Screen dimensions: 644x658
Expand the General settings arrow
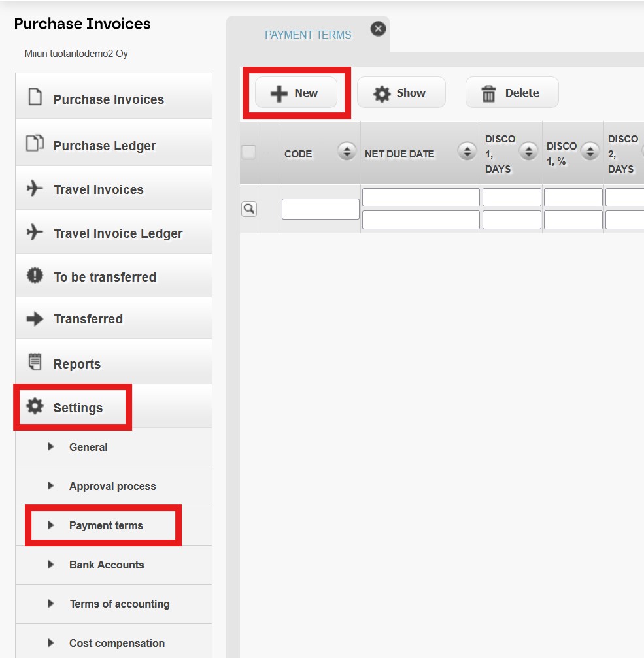50,446
